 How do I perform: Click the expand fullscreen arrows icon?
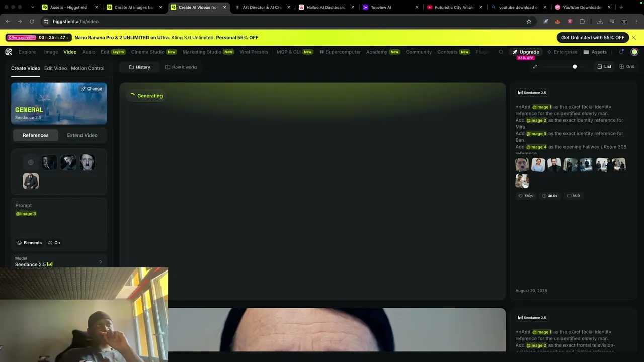[x=535, y=67]
